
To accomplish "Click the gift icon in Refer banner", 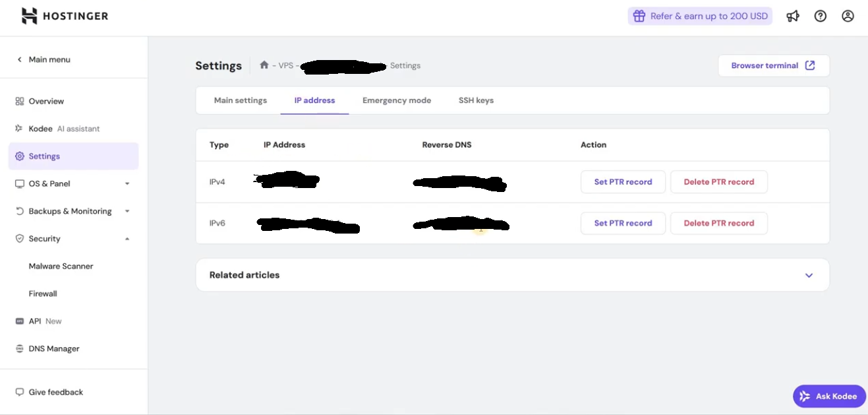I will pyautogui.click(x=639, y=16).
